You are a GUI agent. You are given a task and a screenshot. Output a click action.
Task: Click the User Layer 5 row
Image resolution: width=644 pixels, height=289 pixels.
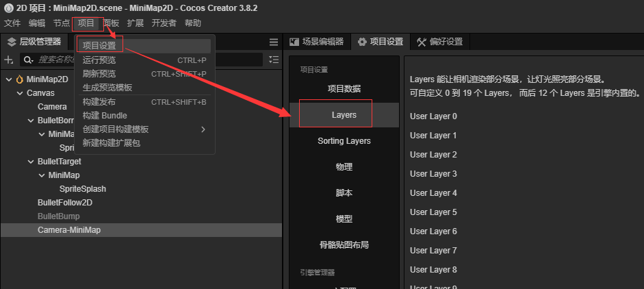tap(433, 212)
